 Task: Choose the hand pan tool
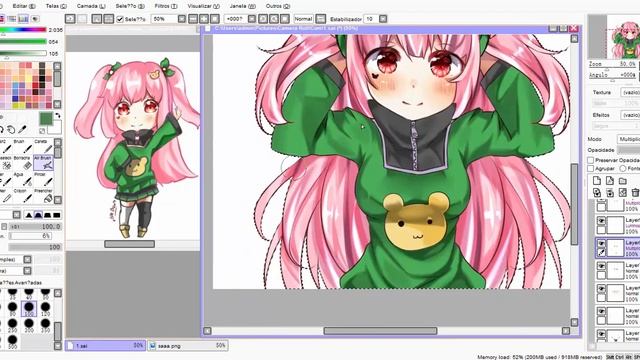coord(11,130)
